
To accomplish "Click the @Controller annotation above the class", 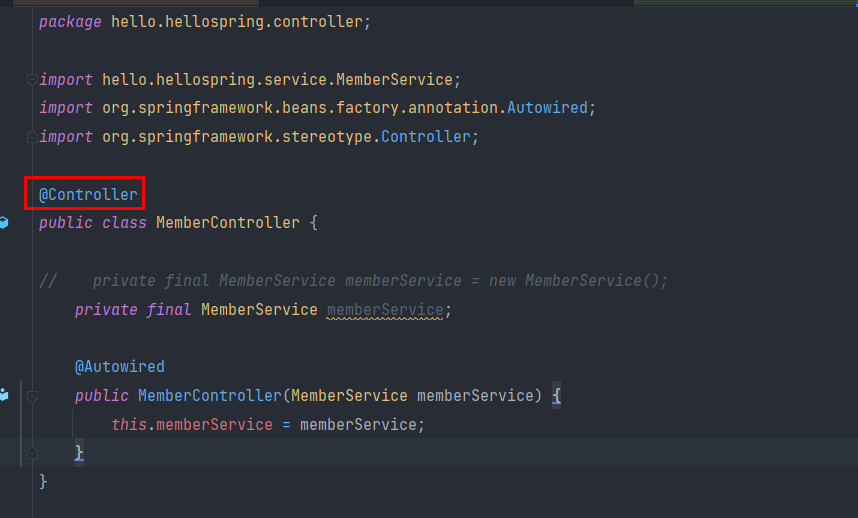I will 88,194.
